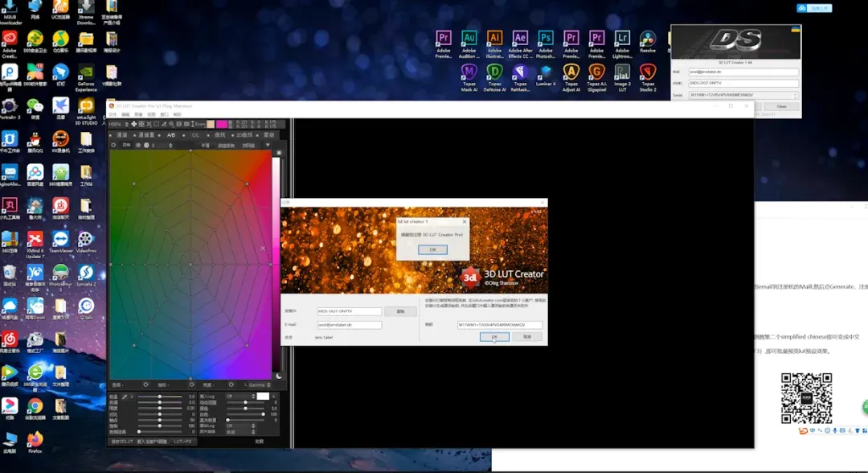This screenshot has height=473, width=868.
Task: Open the Topaz DeNoise AI desktop icon
Action: pos(494,77)
